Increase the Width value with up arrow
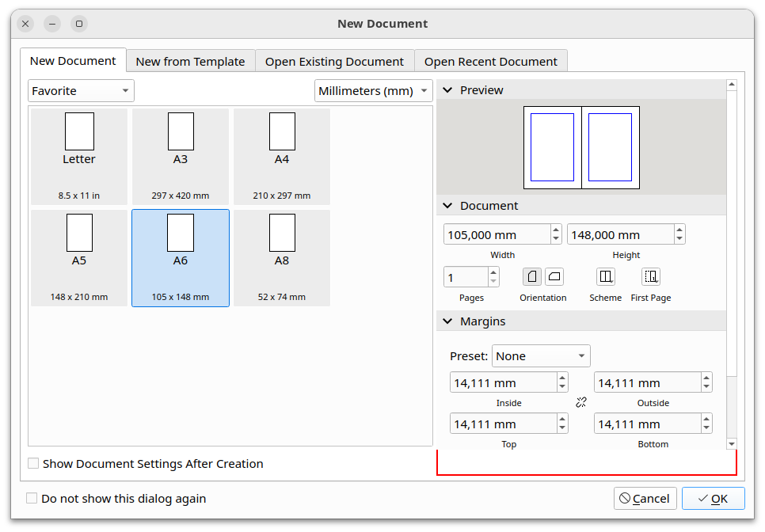The height and width of the screenshot is (532, 765). [x=556, y=230]
